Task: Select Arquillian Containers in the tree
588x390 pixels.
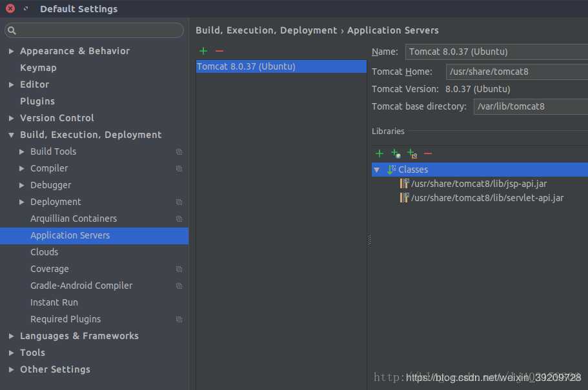Action: click(74, 219)
